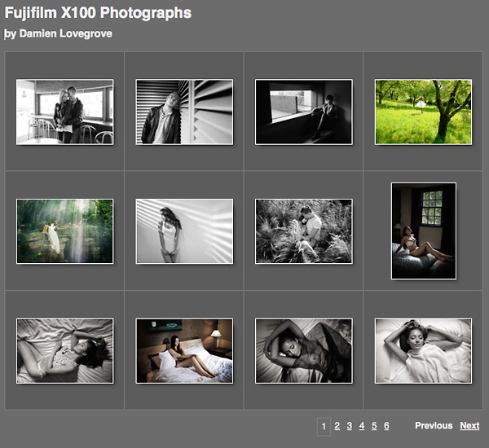
Task: Open the woman lying on sheets in floral top thumbnail
Action: click(65, 351)
